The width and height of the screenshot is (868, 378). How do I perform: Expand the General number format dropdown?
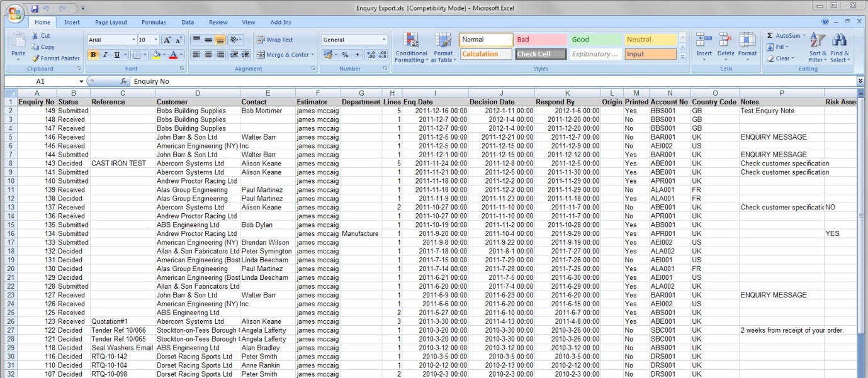pos(384,40)
